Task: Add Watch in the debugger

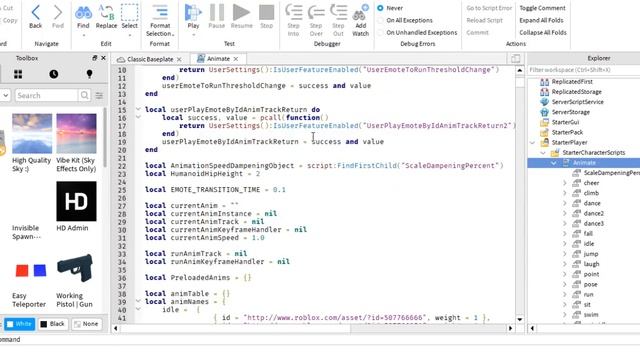Action: [360, 20]
